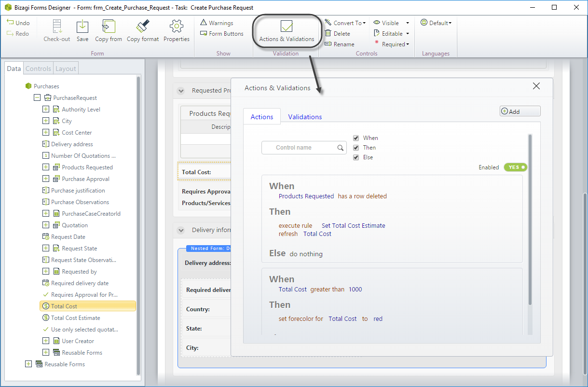The image size is (588, 387).
Task: Collapse the PurchaseRequest tree node
Action: (x=37, y=98)
